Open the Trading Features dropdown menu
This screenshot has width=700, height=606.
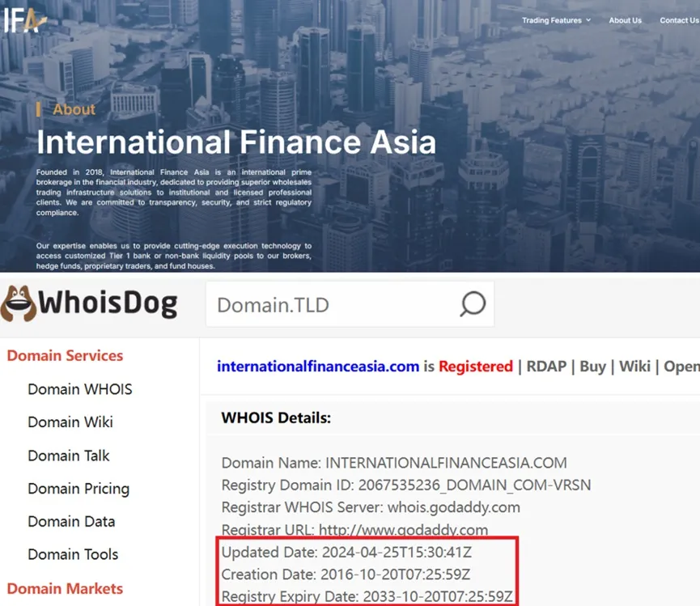point(556,20)
